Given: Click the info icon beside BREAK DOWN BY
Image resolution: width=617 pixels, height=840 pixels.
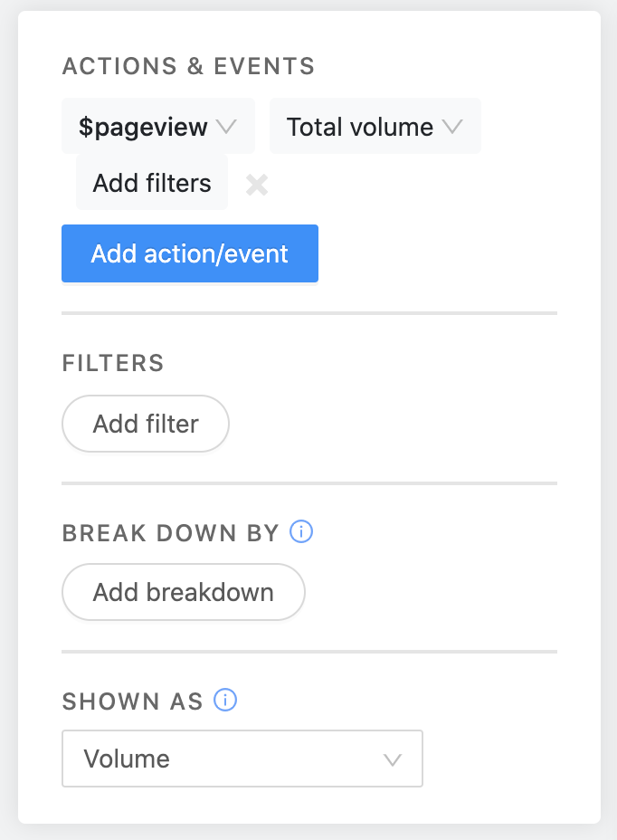Looking at the screenshot, I should tap(302, 531).
